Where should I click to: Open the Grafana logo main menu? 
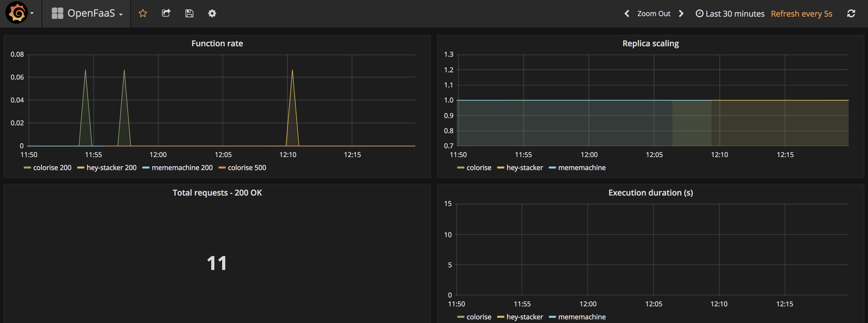pyautogui.click(x=17, y=13)
